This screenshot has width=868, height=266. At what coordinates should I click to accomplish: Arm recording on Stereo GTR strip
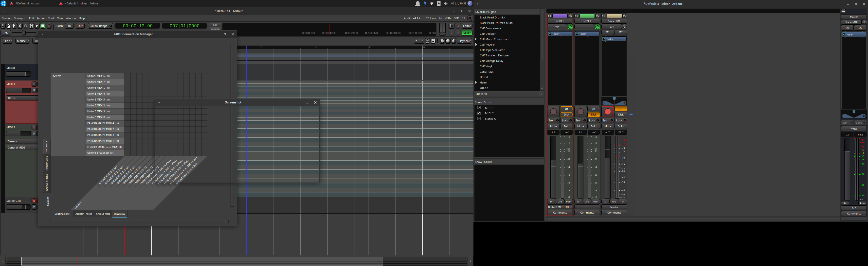pos(608,112)
